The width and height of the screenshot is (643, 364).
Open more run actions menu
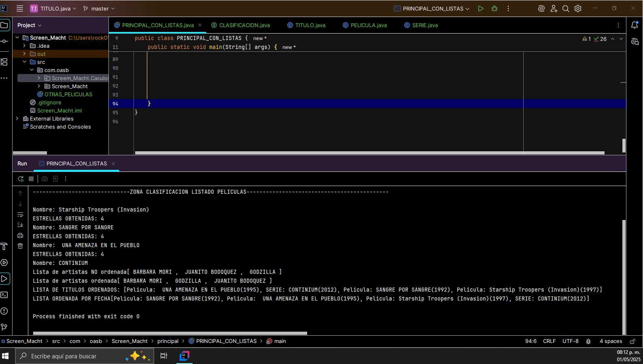pos(508,8)
